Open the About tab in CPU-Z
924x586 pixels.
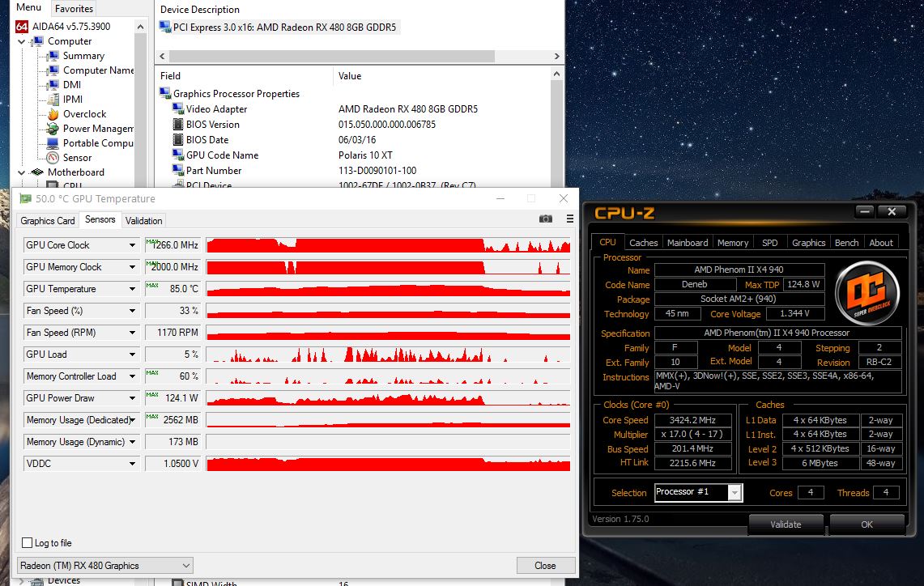881,243
